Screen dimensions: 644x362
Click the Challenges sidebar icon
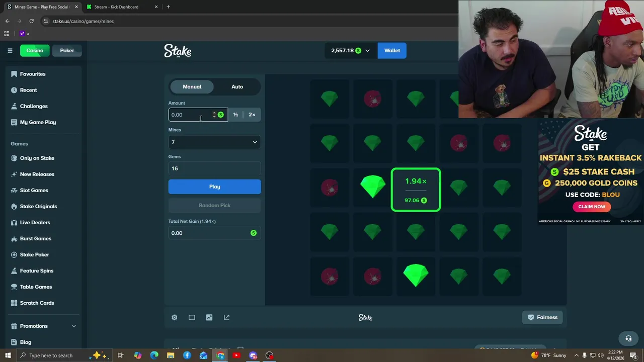14,106
